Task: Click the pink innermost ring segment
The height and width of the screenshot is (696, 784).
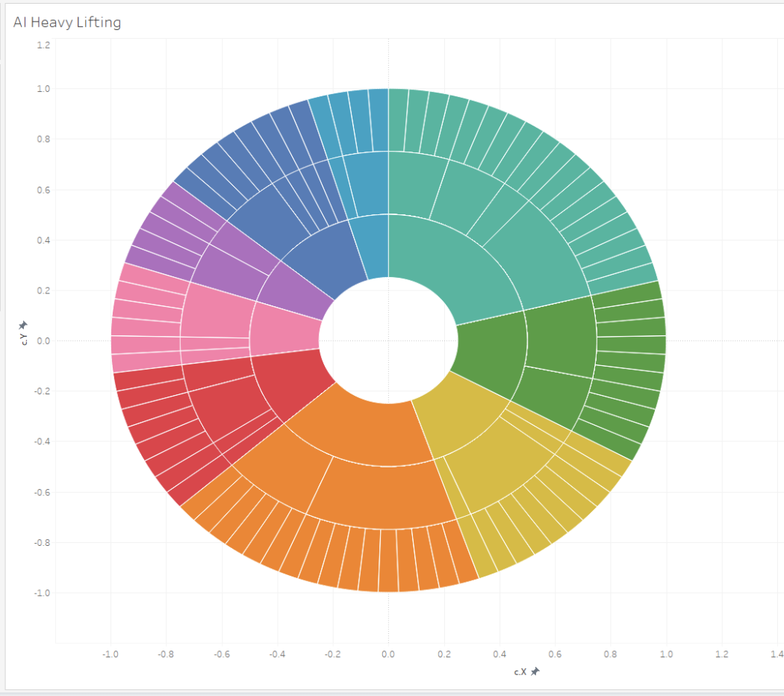Action: point(285,329)
